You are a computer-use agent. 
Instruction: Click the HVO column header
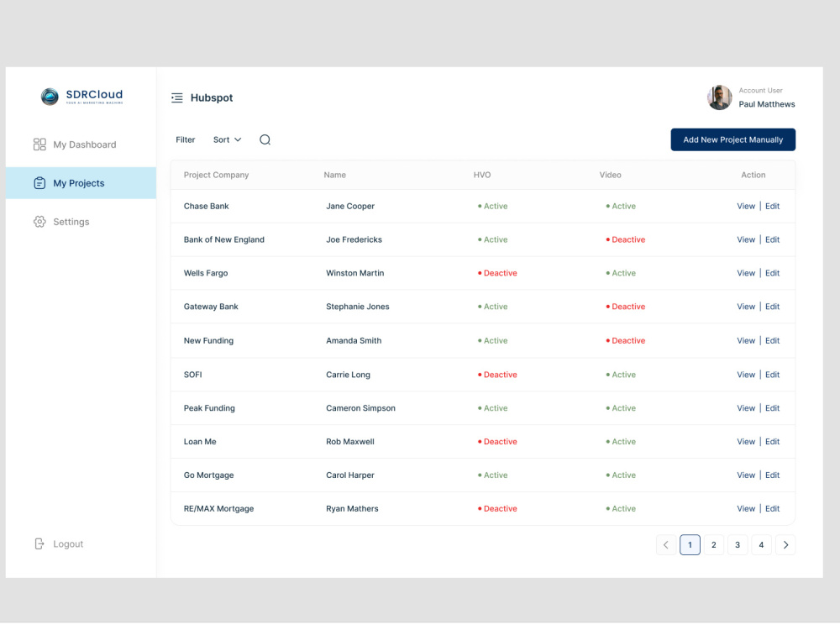coord(482,176)
